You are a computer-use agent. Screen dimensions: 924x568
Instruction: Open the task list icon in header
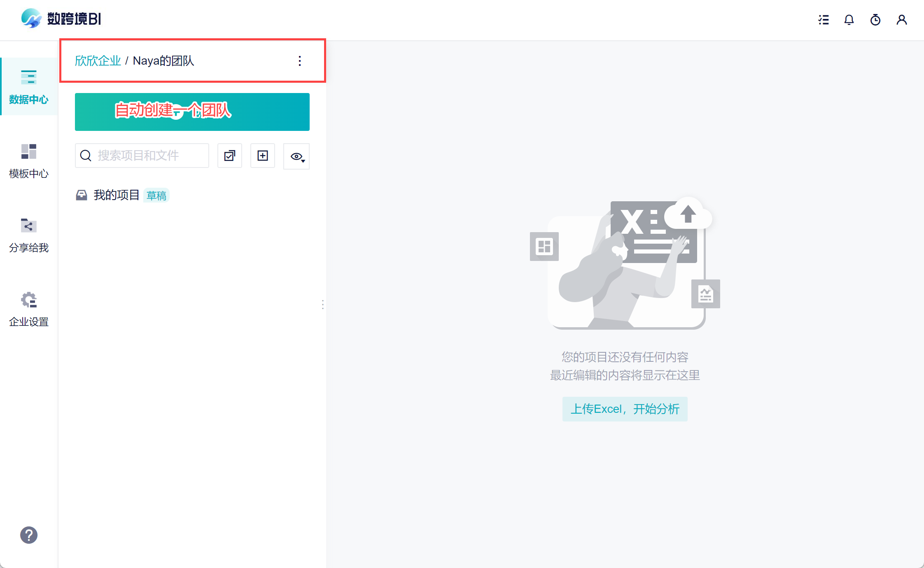click(824, 20)
